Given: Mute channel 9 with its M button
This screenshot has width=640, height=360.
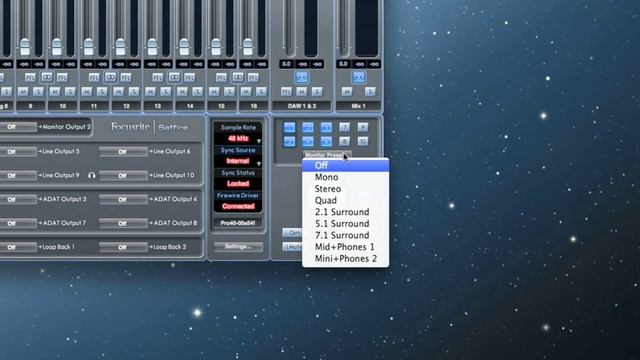Looking at the screenshot, I should click(23, 92).
